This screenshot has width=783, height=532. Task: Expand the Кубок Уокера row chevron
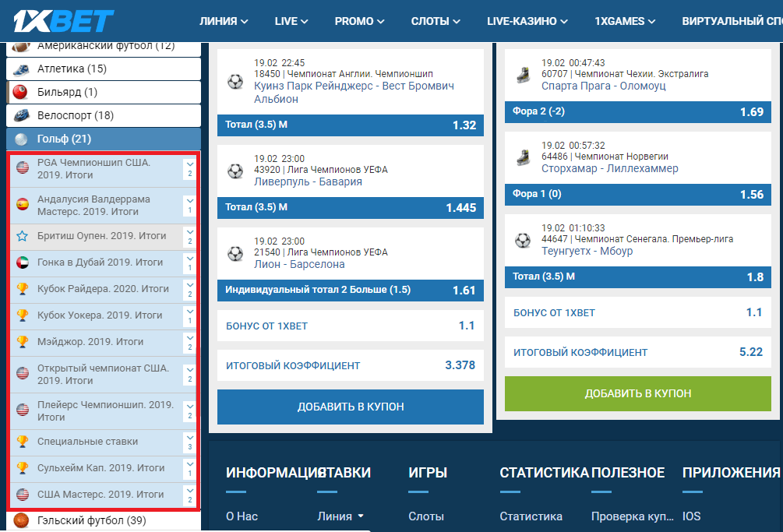(x=190, y=316)
